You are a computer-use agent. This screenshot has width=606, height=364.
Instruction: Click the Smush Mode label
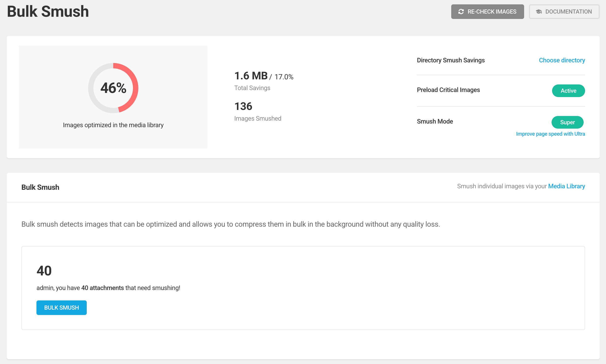click(x=435, y=121)
